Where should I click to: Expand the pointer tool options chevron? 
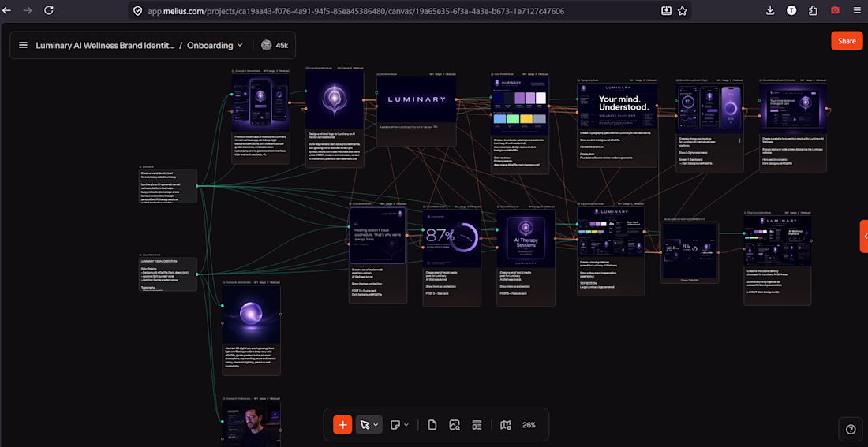376,425
